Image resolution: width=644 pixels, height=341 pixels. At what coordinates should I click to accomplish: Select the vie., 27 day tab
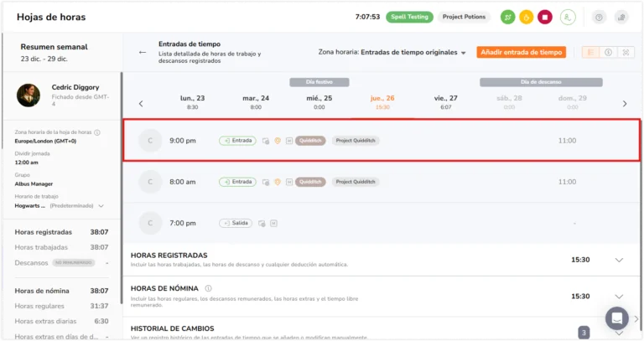coord(445,101)
